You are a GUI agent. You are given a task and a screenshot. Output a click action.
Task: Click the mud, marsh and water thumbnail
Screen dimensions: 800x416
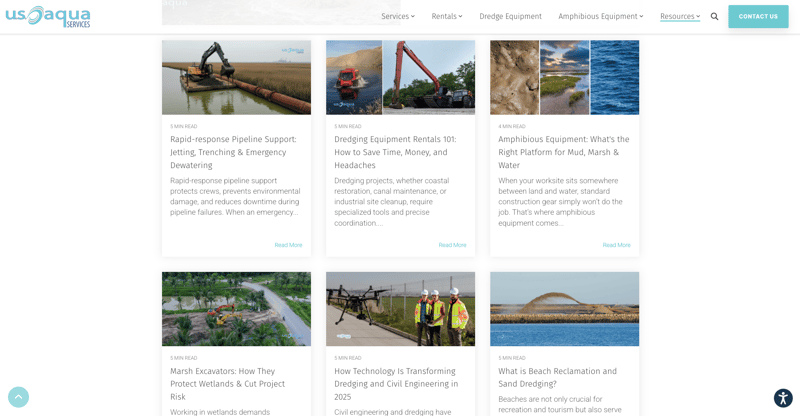[564, 77]
